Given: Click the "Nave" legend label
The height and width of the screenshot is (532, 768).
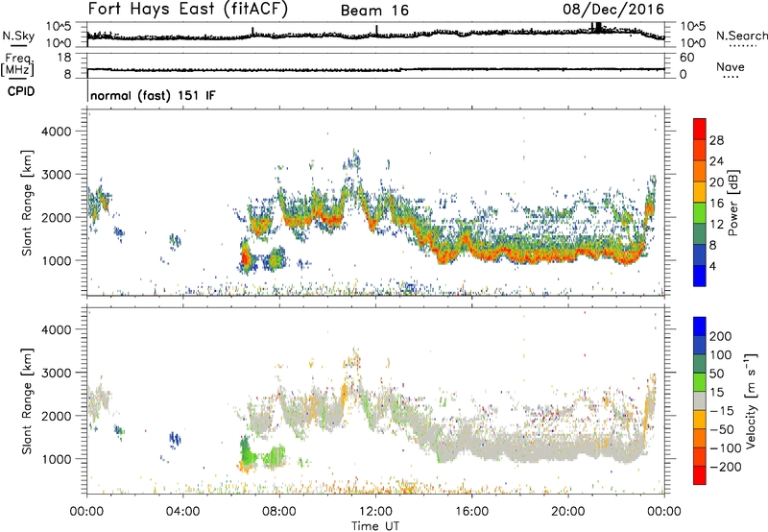Looking at the screenshot, I should point(731,67).
